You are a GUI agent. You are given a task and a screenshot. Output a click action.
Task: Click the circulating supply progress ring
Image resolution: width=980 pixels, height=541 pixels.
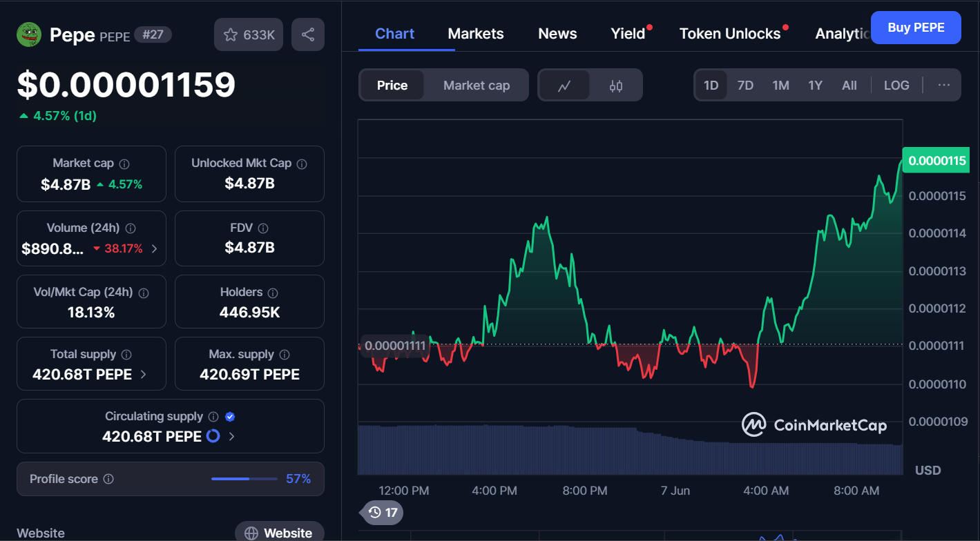213,436
